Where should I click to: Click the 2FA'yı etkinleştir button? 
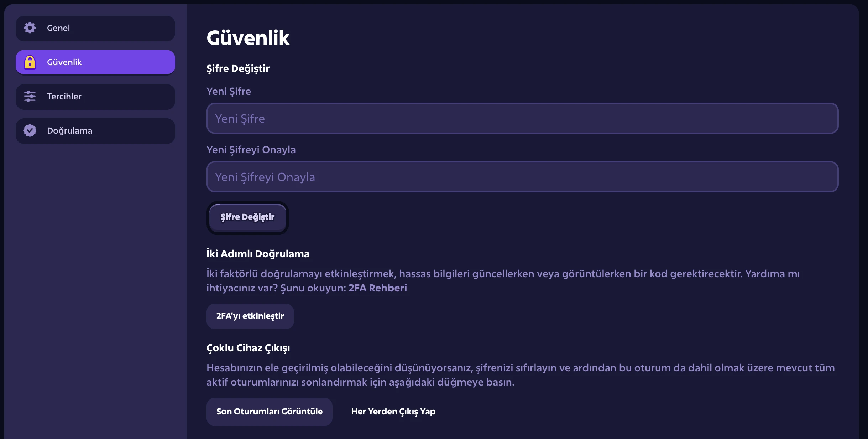tap(250, 316)
